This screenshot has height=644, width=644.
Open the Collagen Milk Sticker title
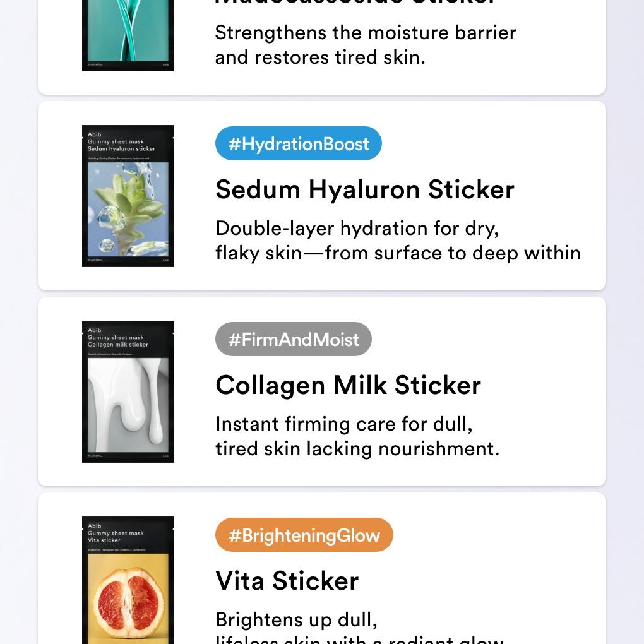[348, 385]
